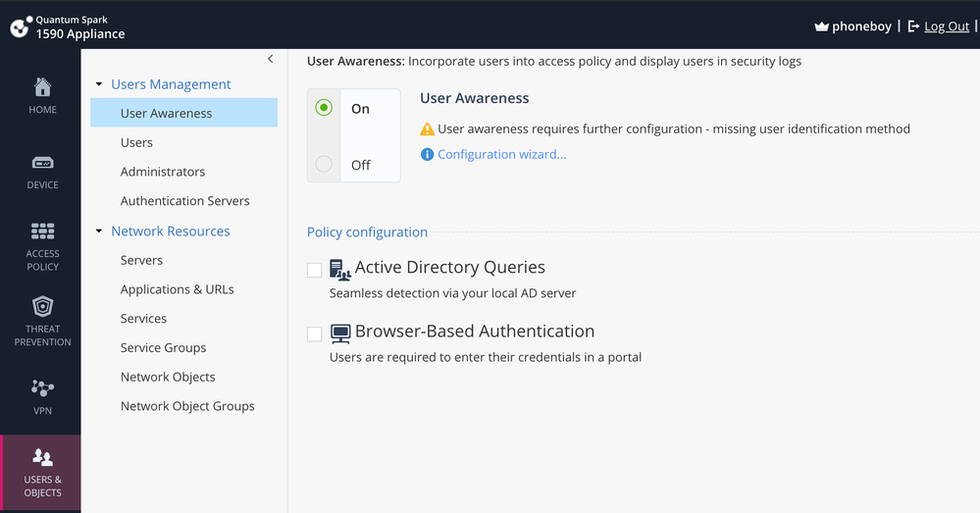980x513 pixels.
Task: Click the yellow warning triangle icon
Action: point(427,129)
